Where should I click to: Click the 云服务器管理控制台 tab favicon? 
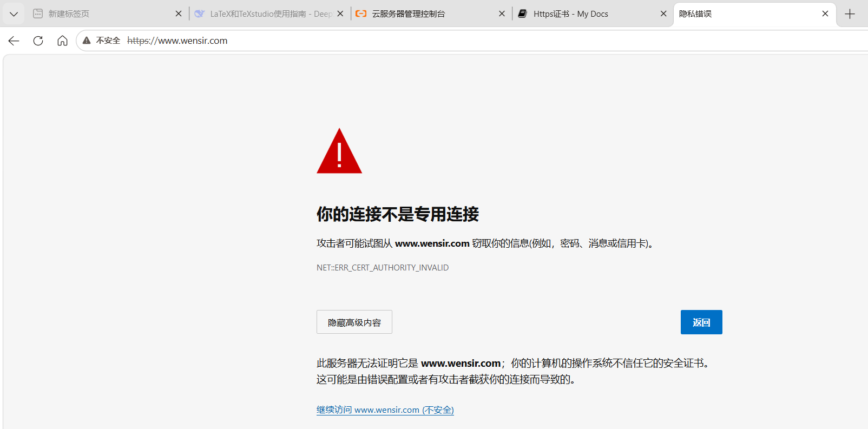click(x=361, y=14)
